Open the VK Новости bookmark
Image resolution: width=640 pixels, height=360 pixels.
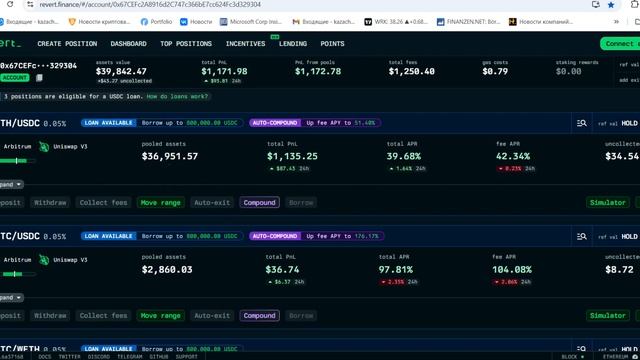pos(196,22)
